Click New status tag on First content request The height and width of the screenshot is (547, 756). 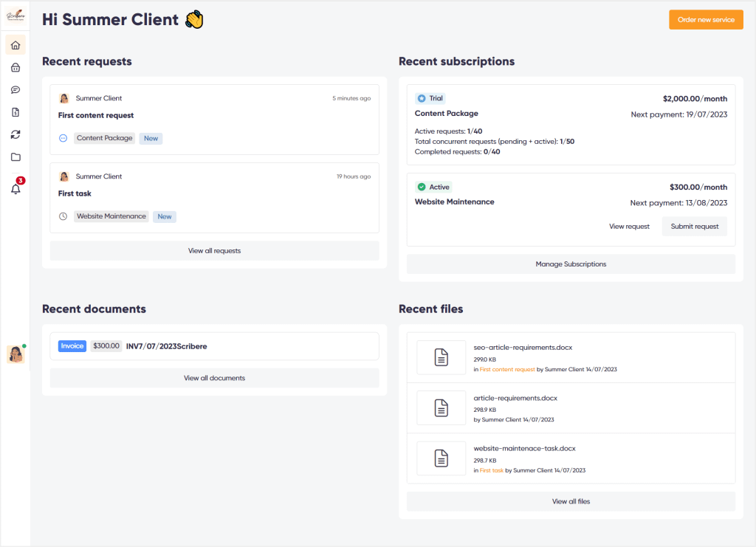(151, 138)
